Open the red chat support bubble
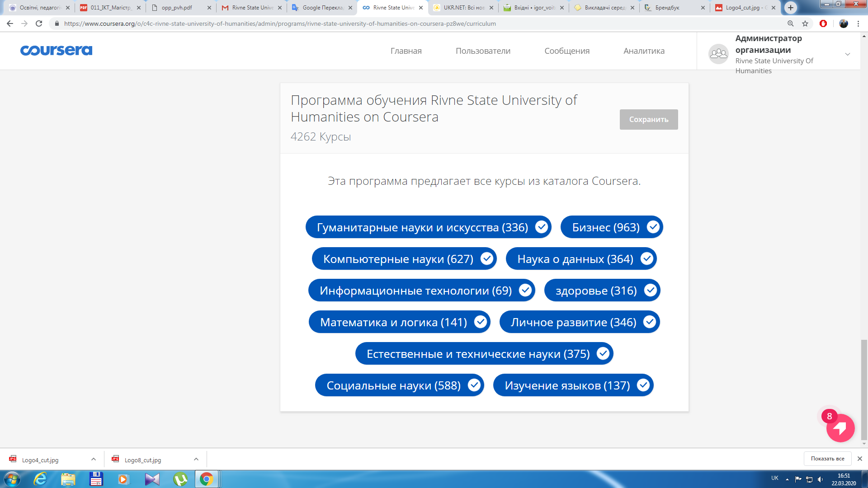This screenshot has width=868, height=488. 840,428
